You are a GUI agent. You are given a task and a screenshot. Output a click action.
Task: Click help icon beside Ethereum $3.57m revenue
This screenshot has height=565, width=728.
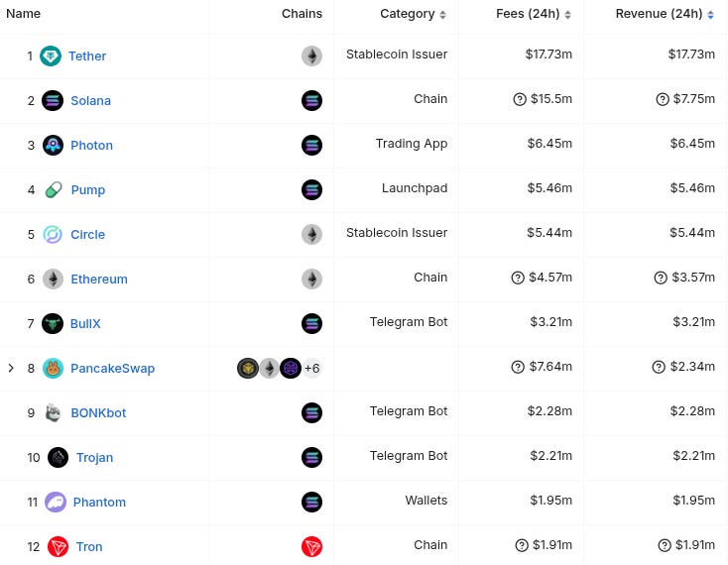[x=661, y=278]
